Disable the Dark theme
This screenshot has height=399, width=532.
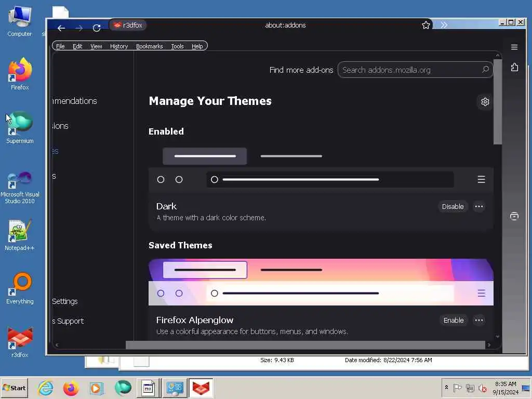453,207
